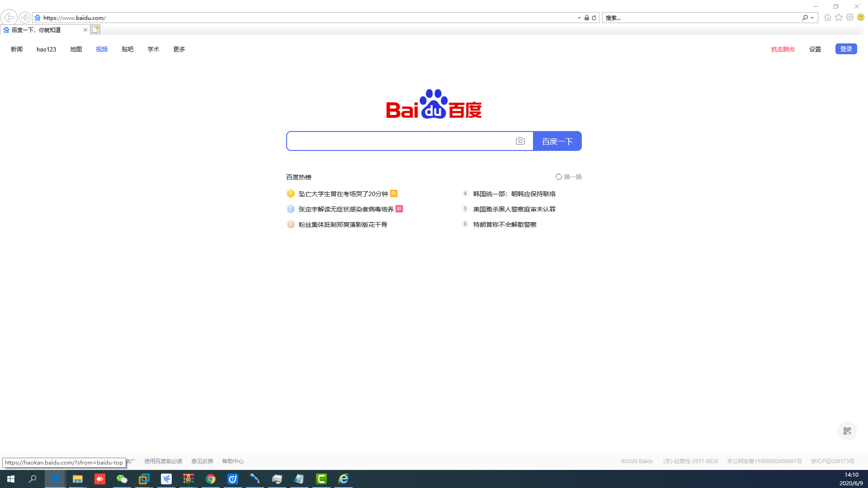Click the 登录 login button
This screenshot has width=868, height=488.
tap(846, 49)
